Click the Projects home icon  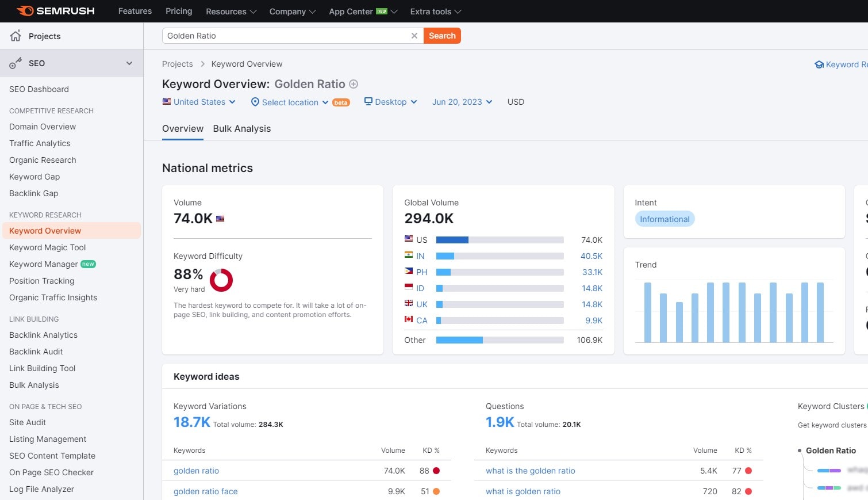(16, 36)
